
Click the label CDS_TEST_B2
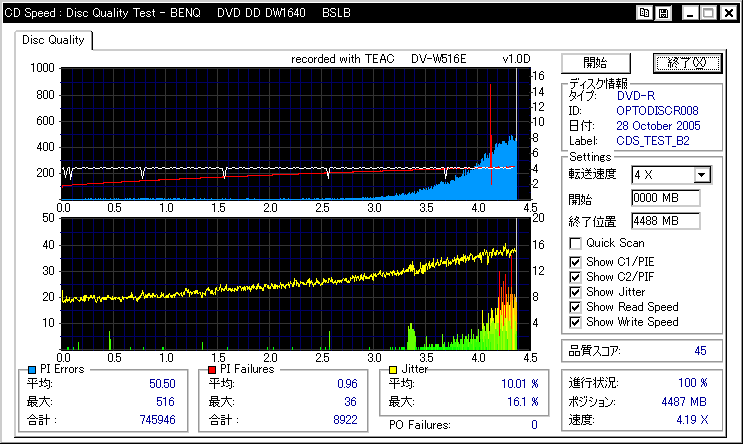click(653, 141)
